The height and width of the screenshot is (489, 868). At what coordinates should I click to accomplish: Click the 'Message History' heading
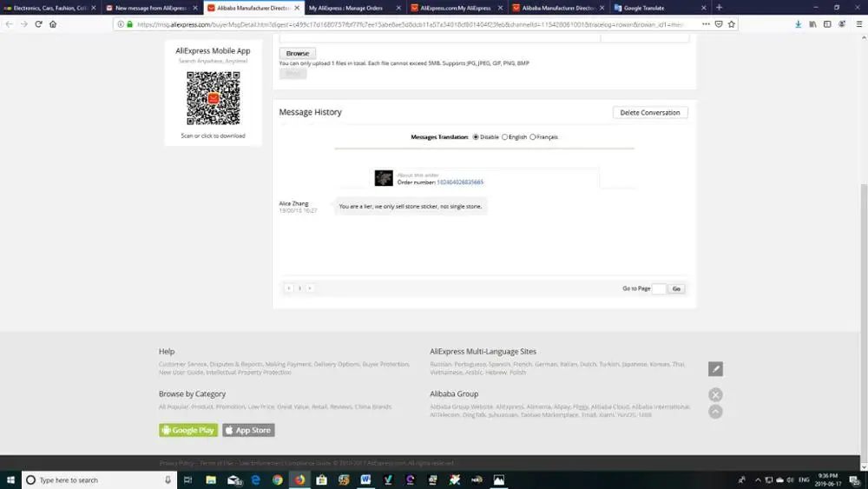click(x=310, y=112)
